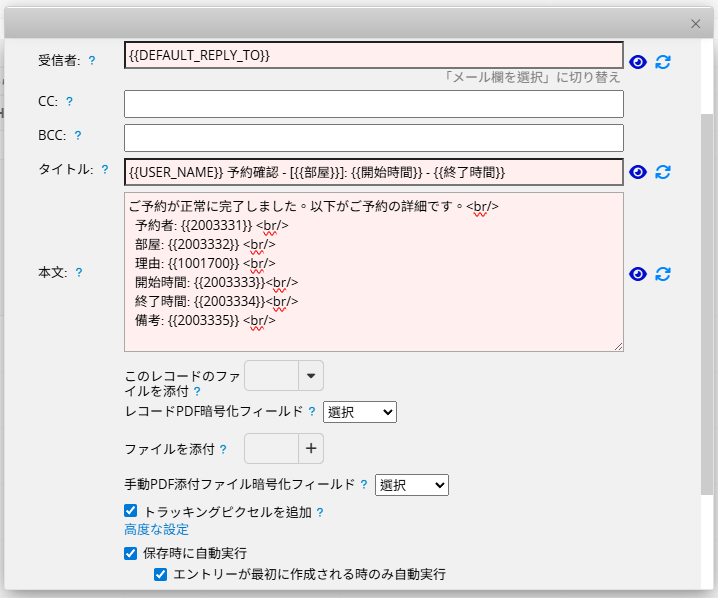Click the plus button next to ファイルを添付
Viewport: 718px width, 598px height.
pyautogui.click(x=310, y=449)
